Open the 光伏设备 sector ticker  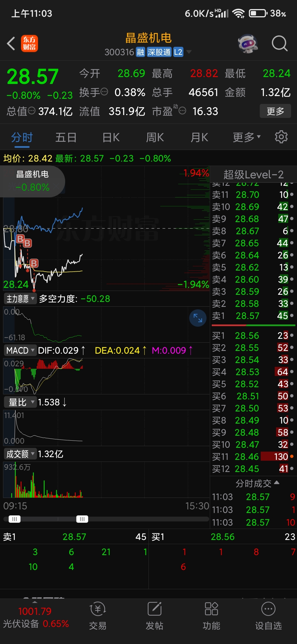click(36, 617)
